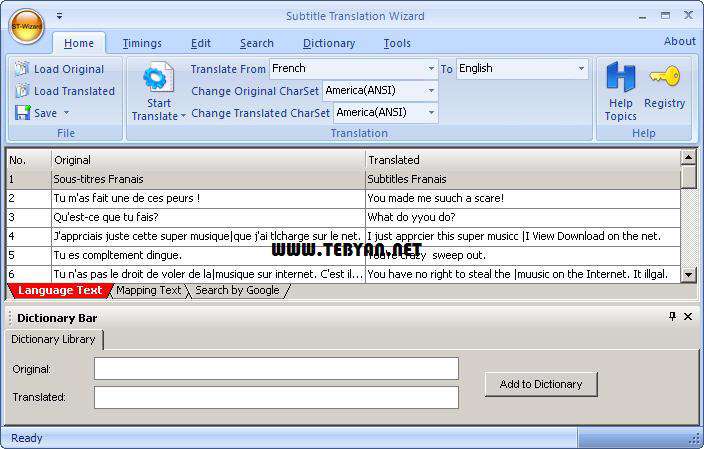Click the Add to Dictionary button
Screen dimensions: 704x449
[x=541, y=384]
